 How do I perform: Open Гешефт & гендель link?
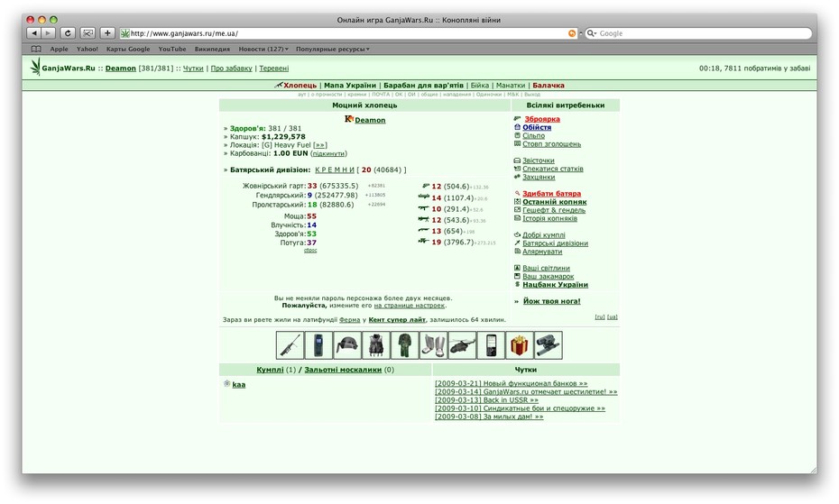click(x=554, y=210)
